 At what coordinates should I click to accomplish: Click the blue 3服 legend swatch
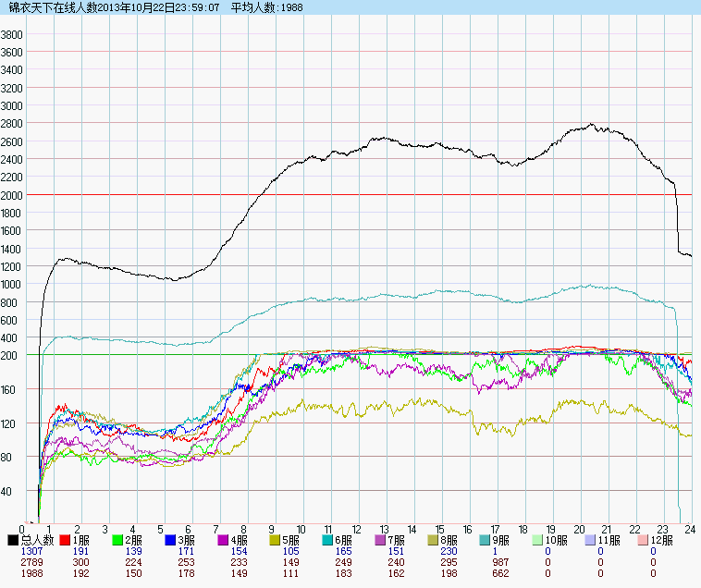(x=171, y=540)
